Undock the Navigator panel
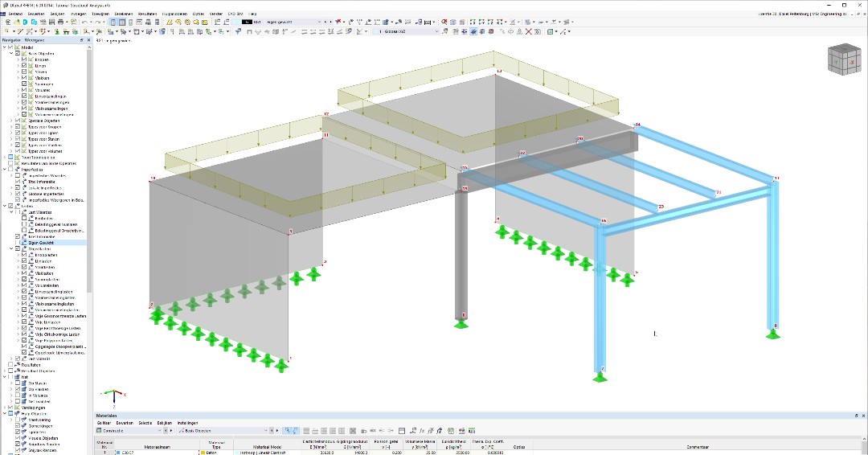Image resolution: width=868 pixels, height=455 pixels. point(82,40)
